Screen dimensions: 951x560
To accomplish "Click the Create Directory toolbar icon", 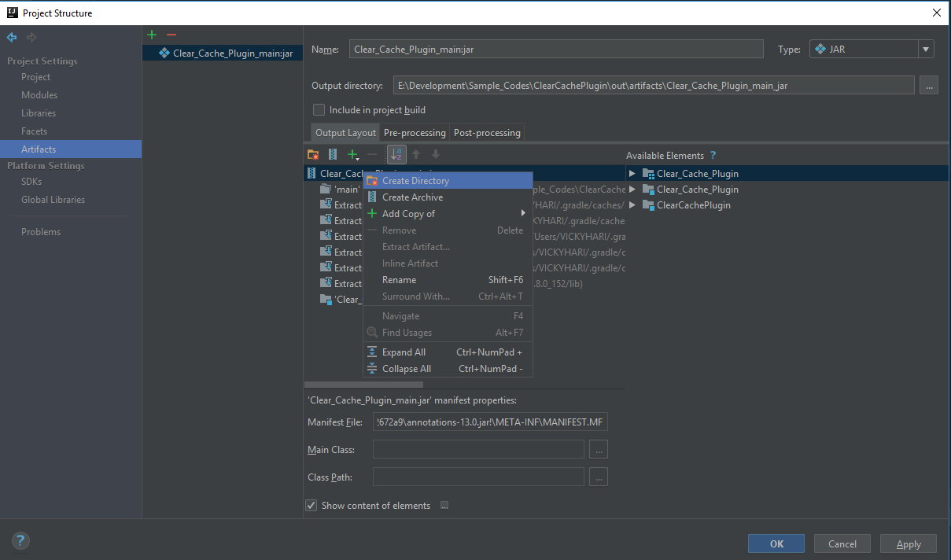I will (x=312, y=154).
